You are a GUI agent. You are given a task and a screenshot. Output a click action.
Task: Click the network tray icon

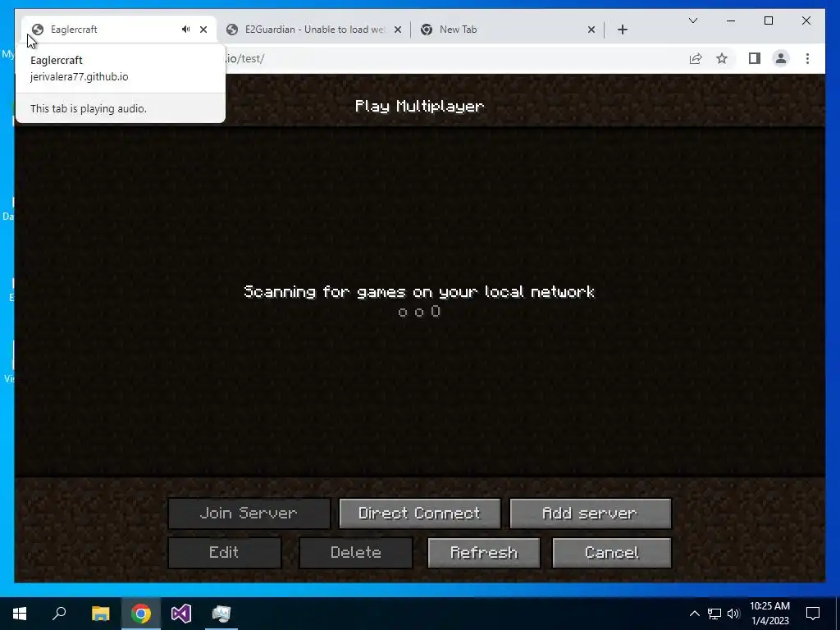coord(714,614)
